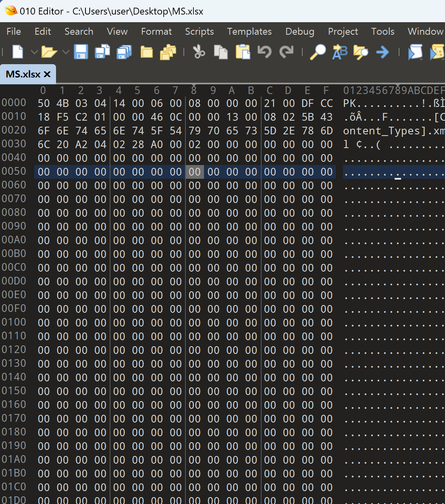Click the 'PK' text in ASCII pane
Screen dimensions: 445x504
349,103
